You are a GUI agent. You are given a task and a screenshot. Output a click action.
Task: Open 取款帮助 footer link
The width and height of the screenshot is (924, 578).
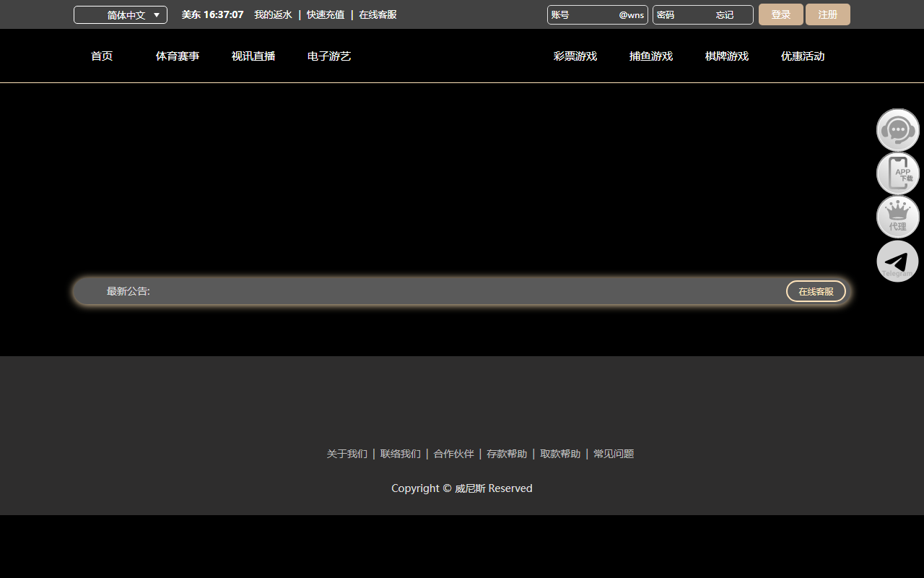[560, 454]
